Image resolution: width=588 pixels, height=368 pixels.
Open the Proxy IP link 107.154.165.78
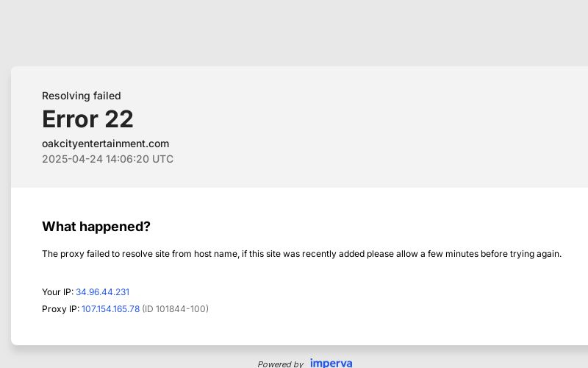point(110,309)
